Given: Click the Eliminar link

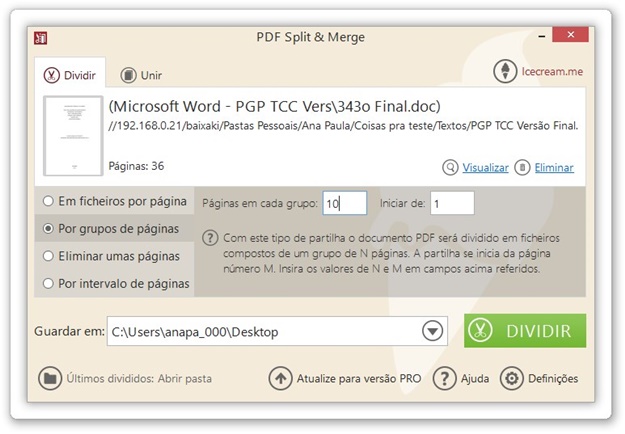Looking at the screenshot, I should (x=554, y=168).
